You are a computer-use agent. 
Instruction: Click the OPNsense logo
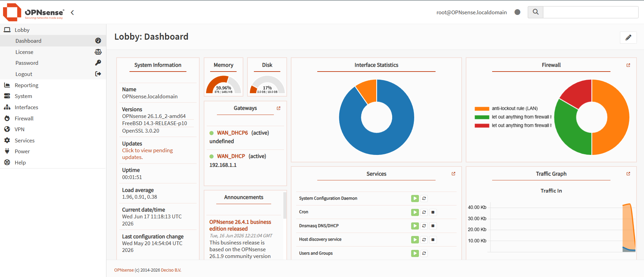click(x=33, y=12)
